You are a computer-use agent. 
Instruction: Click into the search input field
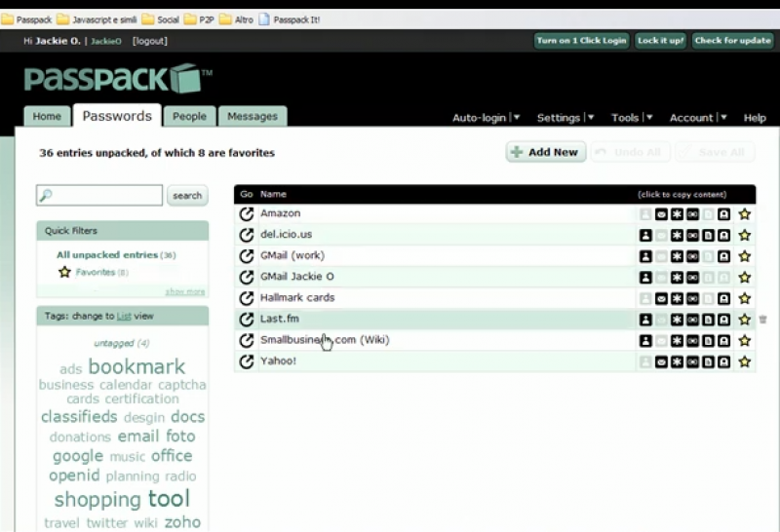click(99, 196)
